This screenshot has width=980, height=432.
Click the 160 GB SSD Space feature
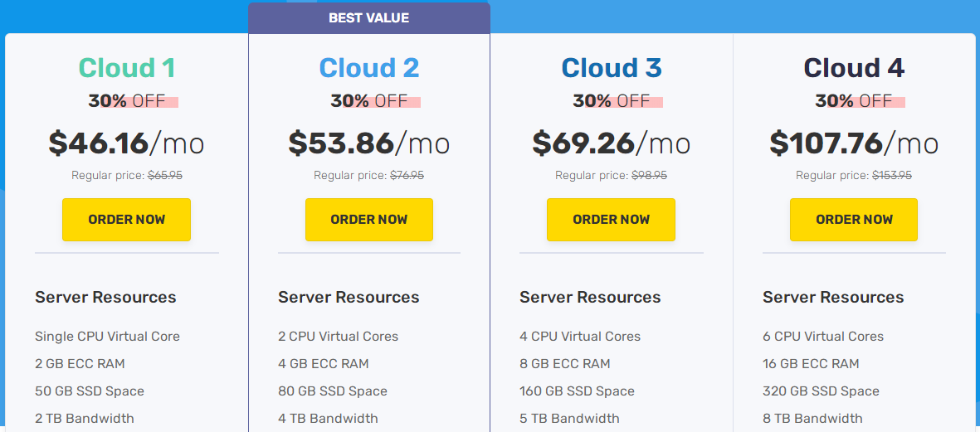point(577,391)
